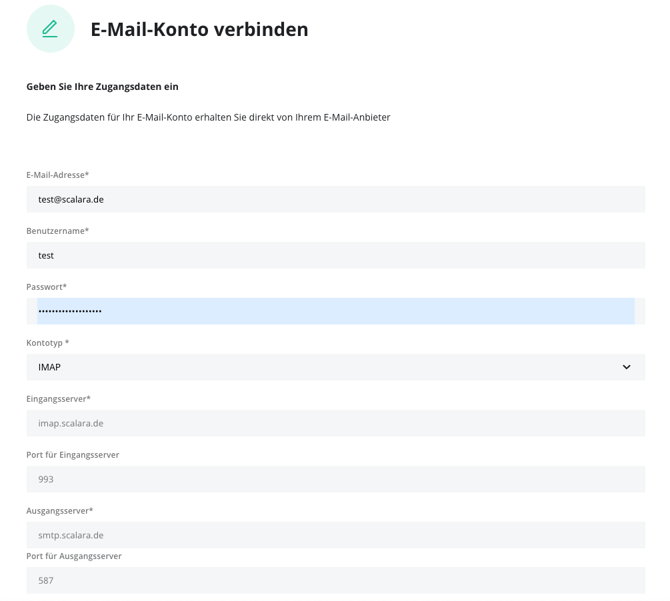This screenshot has width=670, height=601.
Task: Click the 'Benutzername*' label text
Action: click(58, 231)
